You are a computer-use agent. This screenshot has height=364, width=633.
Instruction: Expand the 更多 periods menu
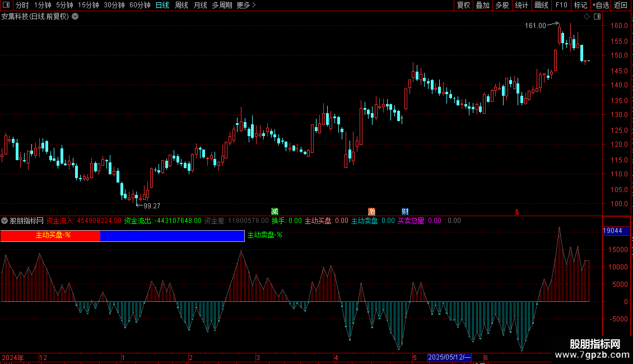[246, 5]
